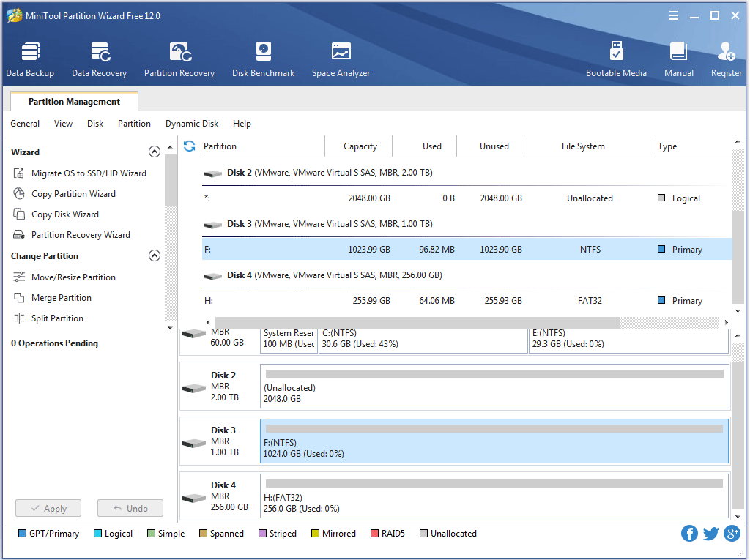Select the Partition Management tab
Image resolution: width=750 pixels, height=560 pixels.
point(74,101)
